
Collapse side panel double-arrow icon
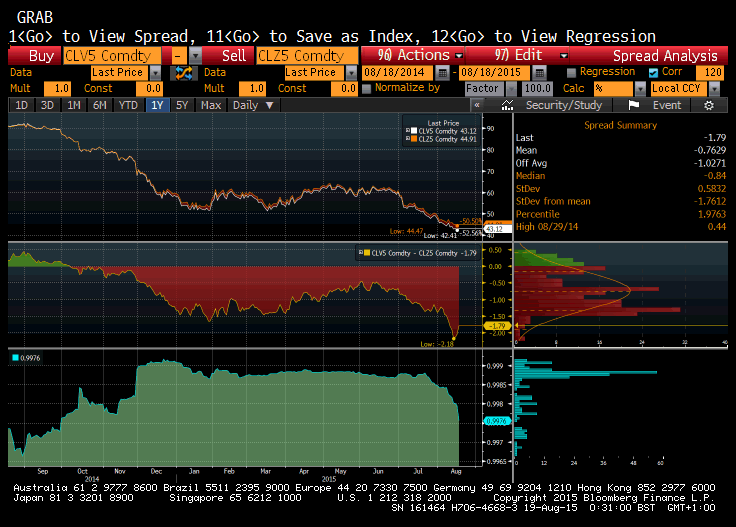pos(477,105)
